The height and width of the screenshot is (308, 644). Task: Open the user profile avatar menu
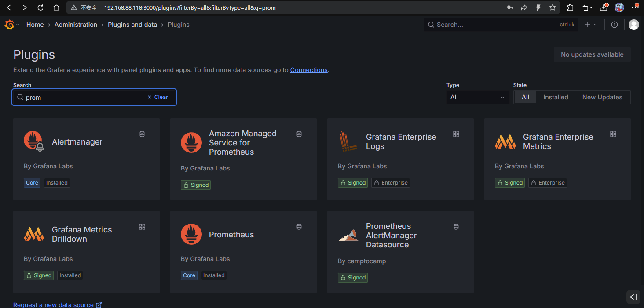click(634, 25)
